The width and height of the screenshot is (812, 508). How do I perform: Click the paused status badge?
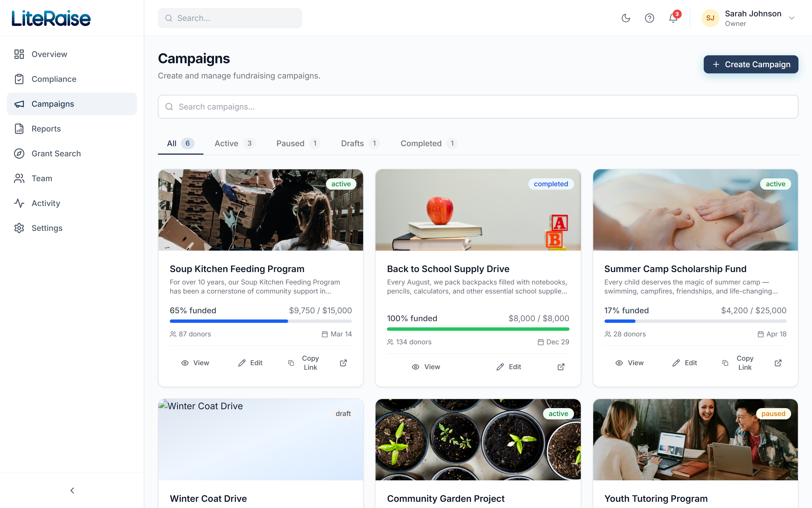click(x=773, y=413)
